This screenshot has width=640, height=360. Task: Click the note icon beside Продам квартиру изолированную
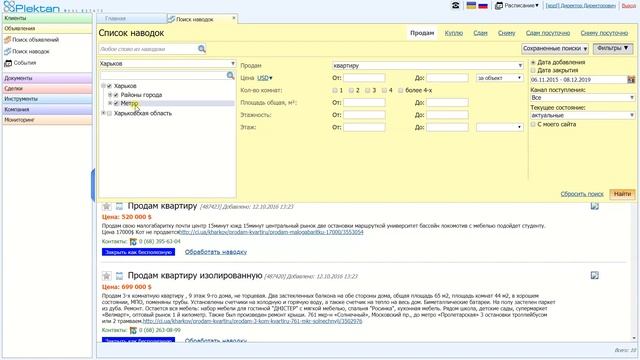click(119, 276)
